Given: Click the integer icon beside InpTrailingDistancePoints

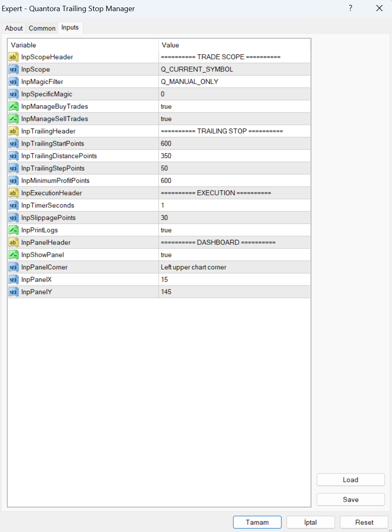Looking at the screenshot, I should [x=13, y=156].
